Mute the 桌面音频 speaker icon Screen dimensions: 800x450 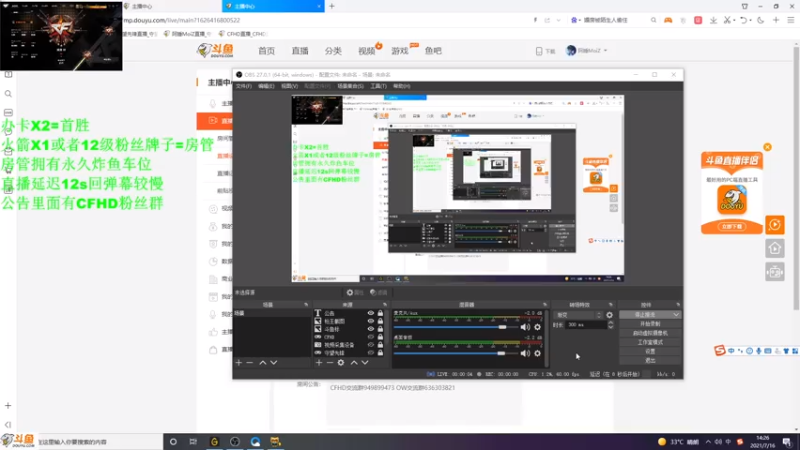pyautogui.click(x=525, y=353)
